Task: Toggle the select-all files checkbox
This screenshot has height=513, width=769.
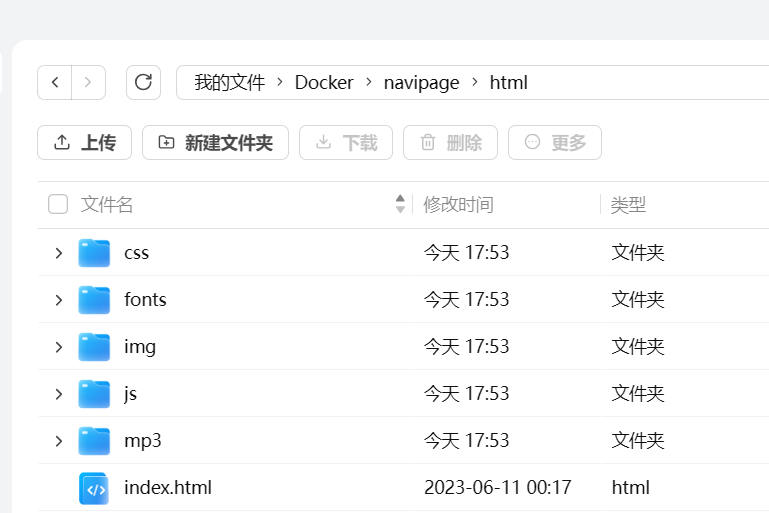Action: point(58,205)
